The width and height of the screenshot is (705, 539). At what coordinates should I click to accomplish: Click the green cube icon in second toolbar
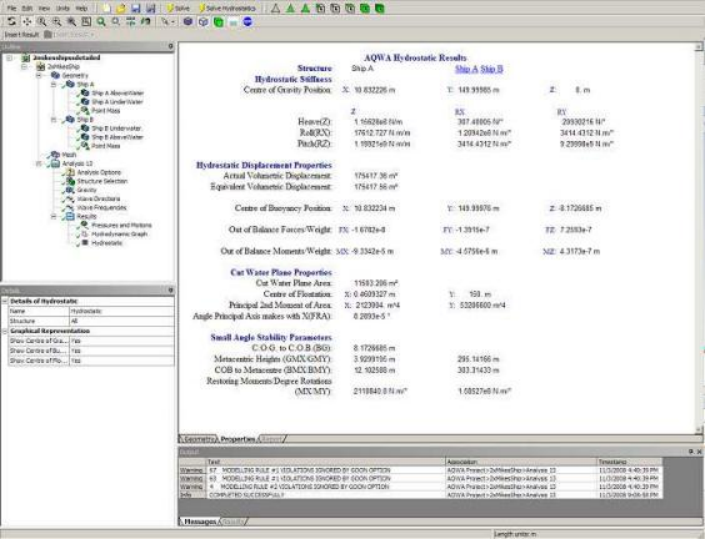(219, 22)
